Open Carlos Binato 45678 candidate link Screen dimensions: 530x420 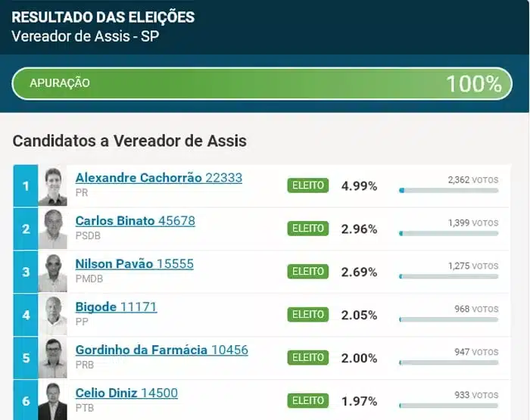(135, 221)
